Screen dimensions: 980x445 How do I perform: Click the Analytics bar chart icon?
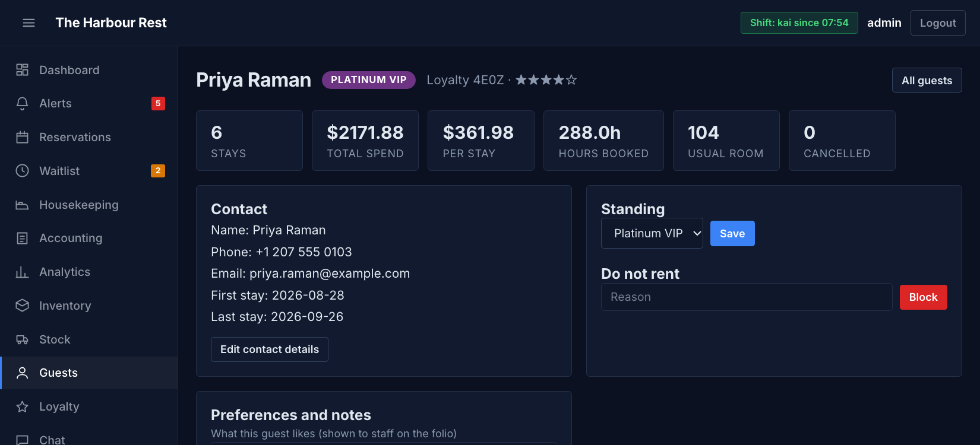[22, 272]
